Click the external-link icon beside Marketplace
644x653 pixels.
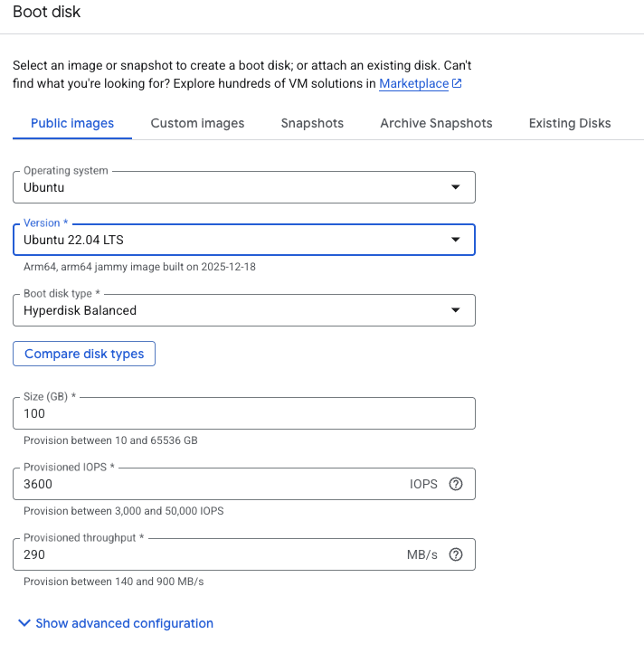coord(457,84)
